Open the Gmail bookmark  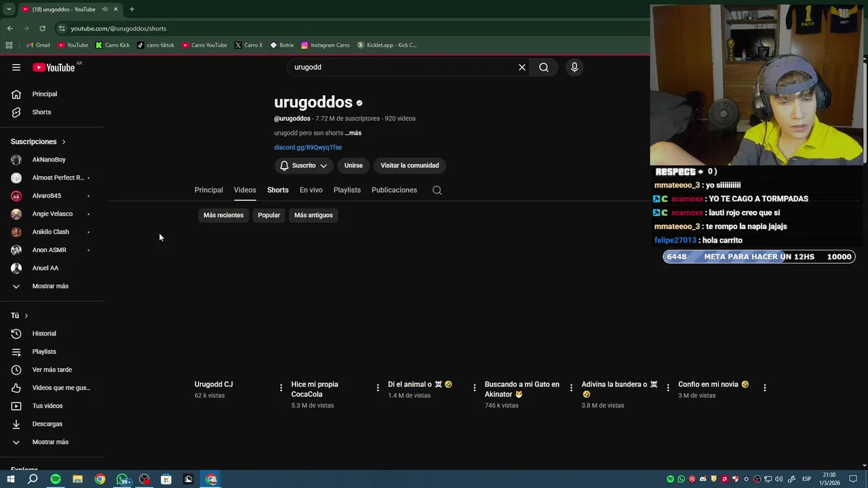pos(38,45)
